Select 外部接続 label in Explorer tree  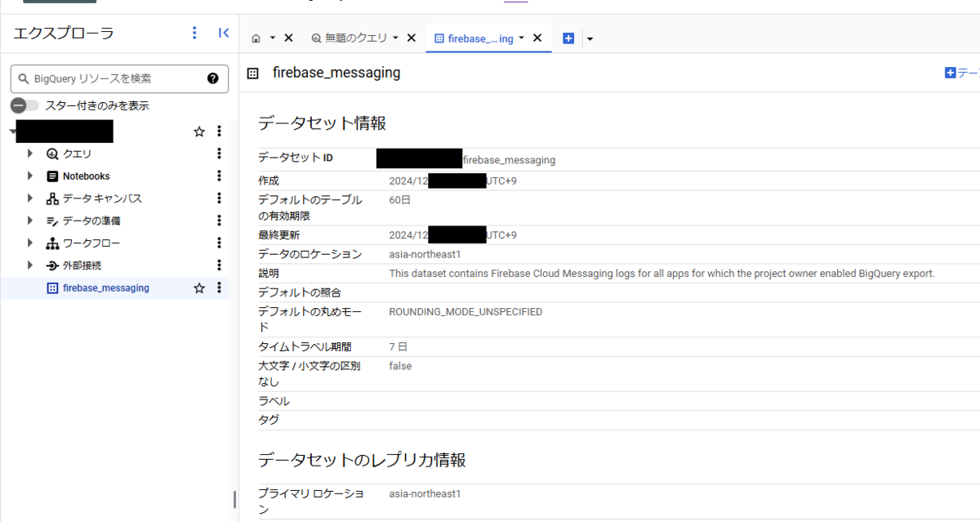[x=82, y=265]
